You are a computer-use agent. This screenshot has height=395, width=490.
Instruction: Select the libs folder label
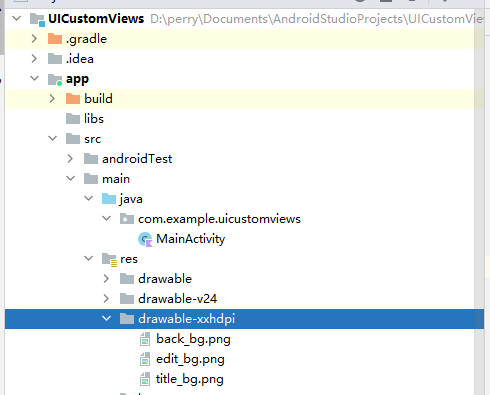(x=94, y=119)
